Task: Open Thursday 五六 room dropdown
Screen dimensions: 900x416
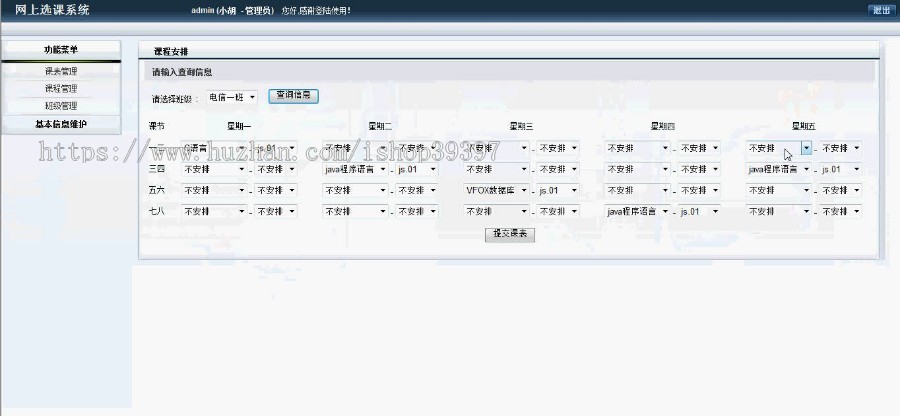Action: [x=699, y=190]
